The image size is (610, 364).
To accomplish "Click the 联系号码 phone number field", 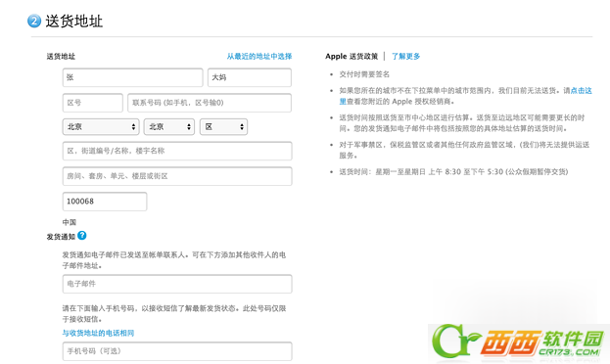I will pos(210,103).
